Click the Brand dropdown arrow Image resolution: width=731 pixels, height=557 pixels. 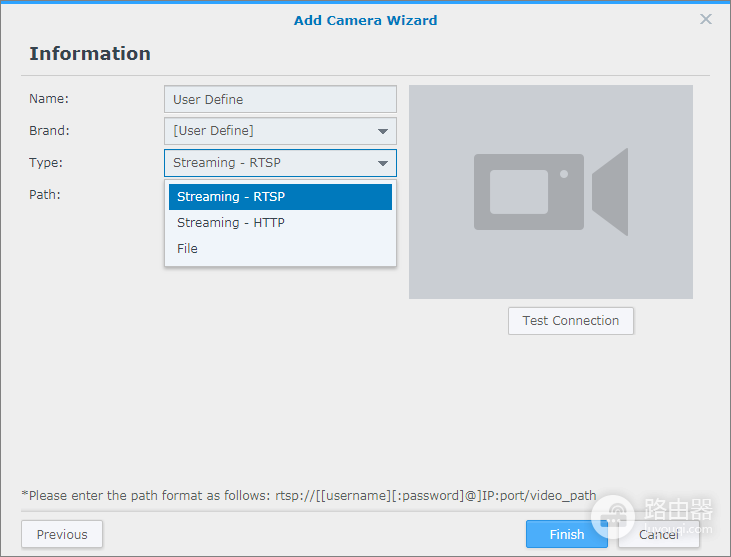[x=383, y=131]
